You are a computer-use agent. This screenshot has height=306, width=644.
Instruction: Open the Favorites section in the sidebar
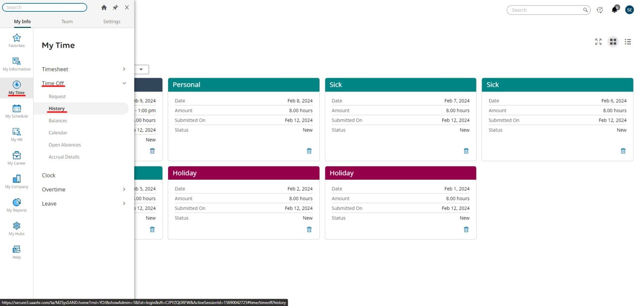click(x=16, y=40)
